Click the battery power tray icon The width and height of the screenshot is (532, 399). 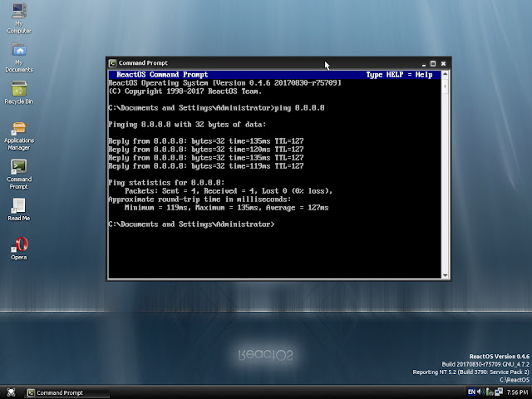(x=490, y=392)
